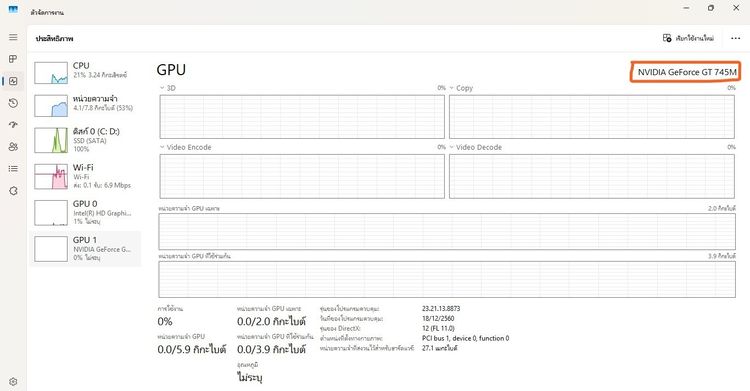
Task: Click the Video Decode usage graph
Action: (592, 176)
